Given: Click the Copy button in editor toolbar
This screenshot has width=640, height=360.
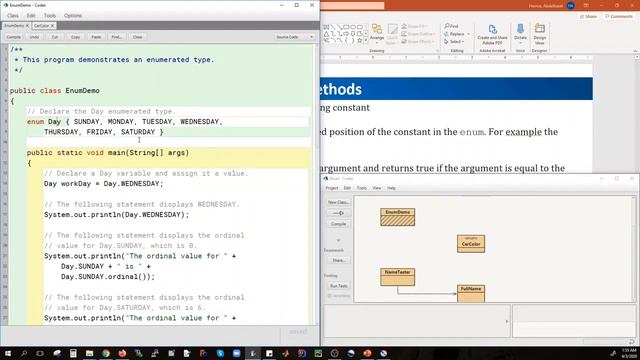Looking at the screenshot, I should click(76, 37).
